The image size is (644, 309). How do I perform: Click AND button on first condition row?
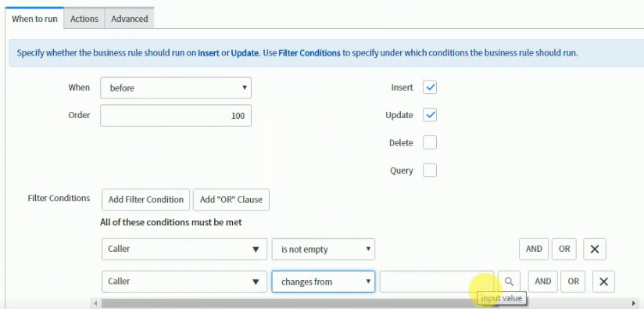click(x=534, y=249)
